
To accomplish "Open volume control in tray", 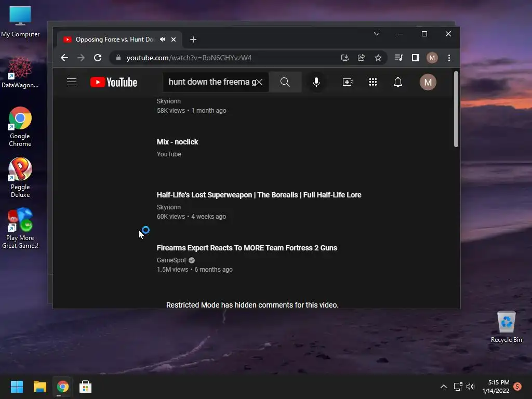I will click(x=470, y=387).
